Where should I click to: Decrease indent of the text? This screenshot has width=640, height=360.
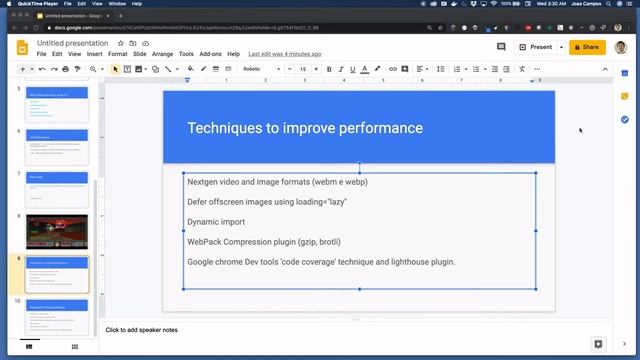pos(495,69)
